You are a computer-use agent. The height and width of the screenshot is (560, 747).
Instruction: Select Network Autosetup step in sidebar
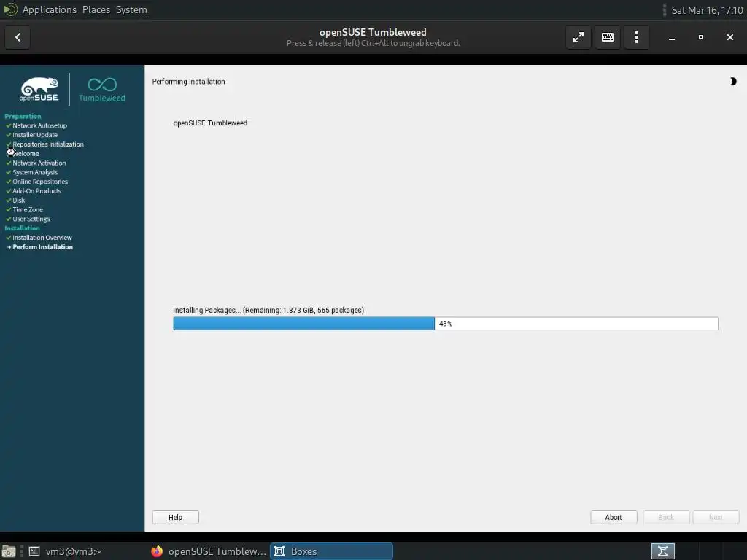tap(39, 125)
